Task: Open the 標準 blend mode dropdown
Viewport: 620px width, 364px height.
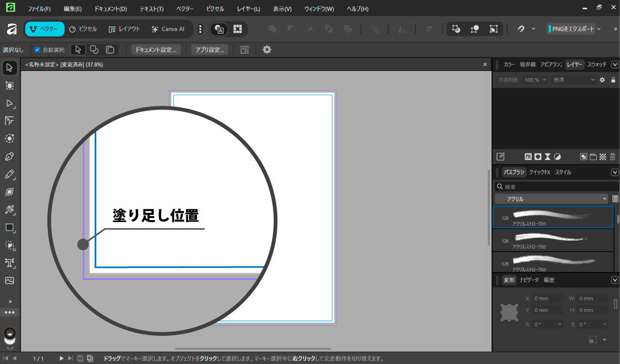Action: point(574,80)
